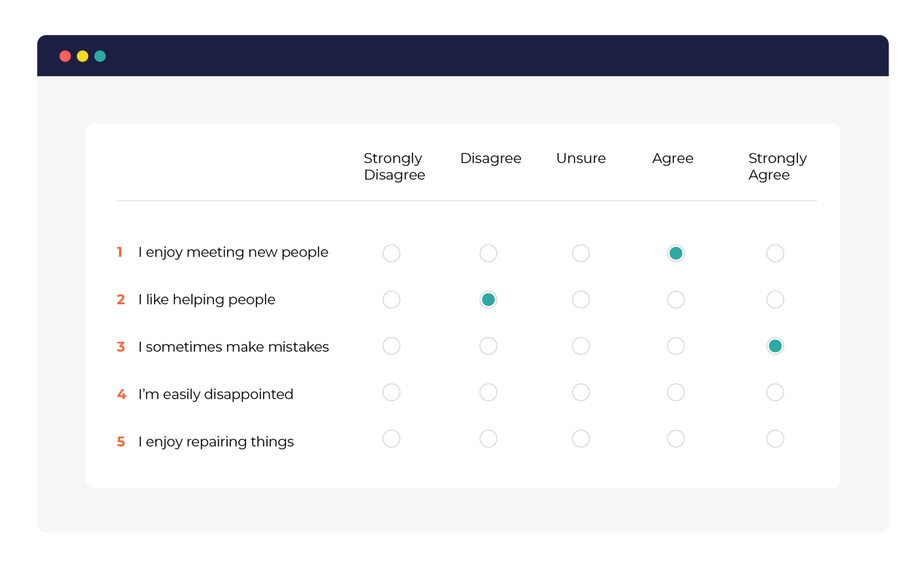Select Strongly Disagree for I'm easily disappointed
The image size is (924, 564).
(x=392, y=392)
